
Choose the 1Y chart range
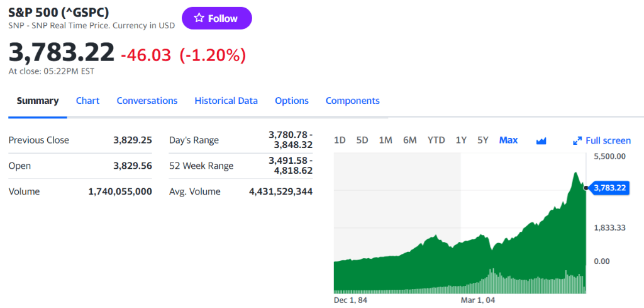(461, 140)
